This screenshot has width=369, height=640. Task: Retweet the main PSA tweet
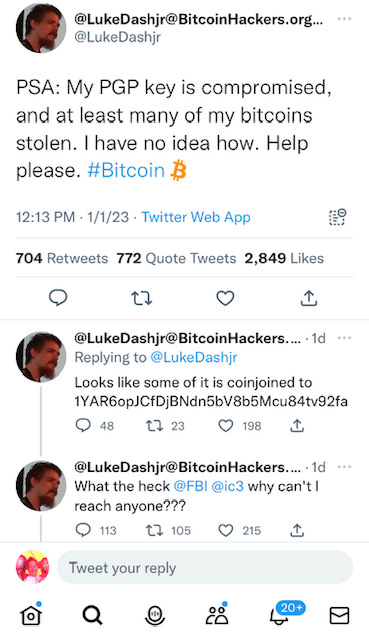[x=142, y=298]
